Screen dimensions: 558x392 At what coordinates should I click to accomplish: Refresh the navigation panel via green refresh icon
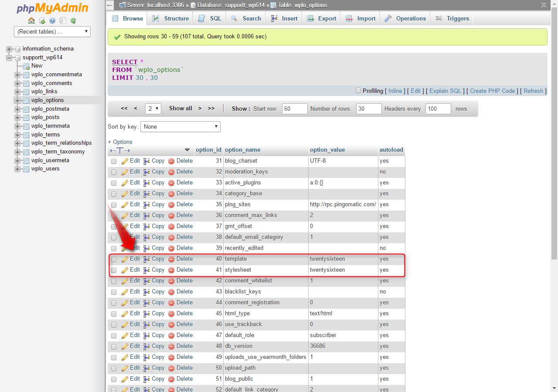tap(74, 20)
